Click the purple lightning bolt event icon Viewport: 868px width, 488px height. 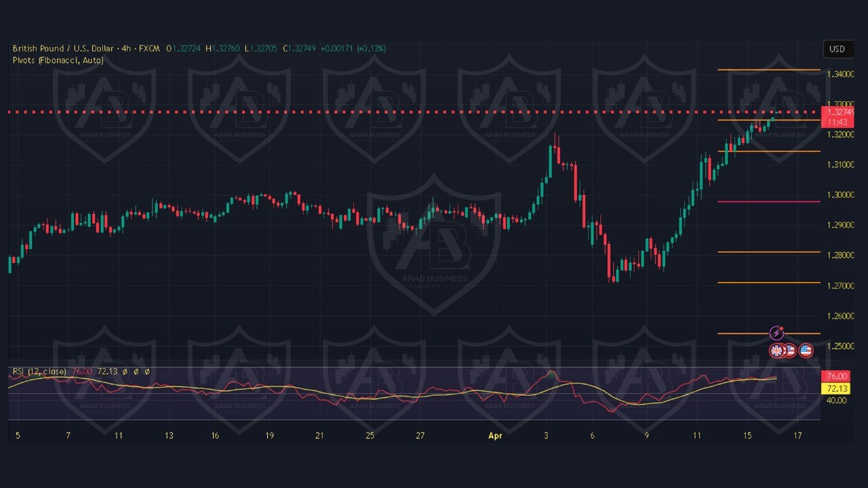777,333
